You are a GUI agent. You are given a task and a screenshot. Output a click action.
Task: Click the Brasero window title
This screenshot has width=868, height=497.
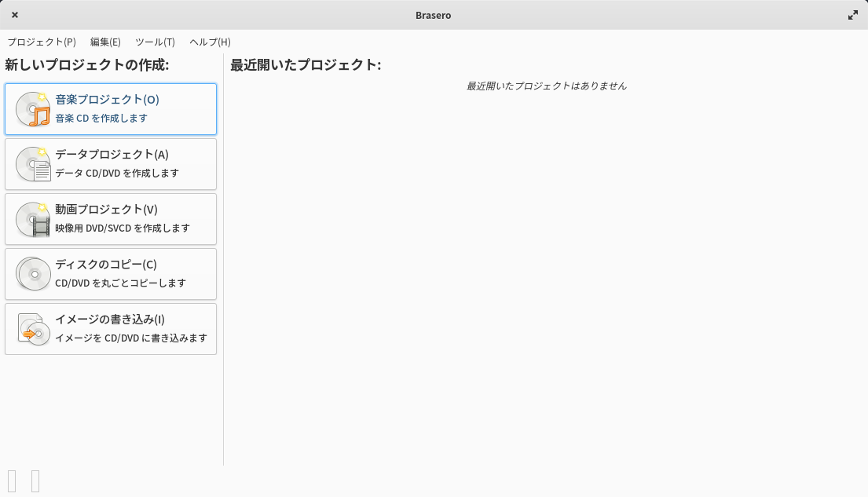pyautogui.click(x=434, y=15)
